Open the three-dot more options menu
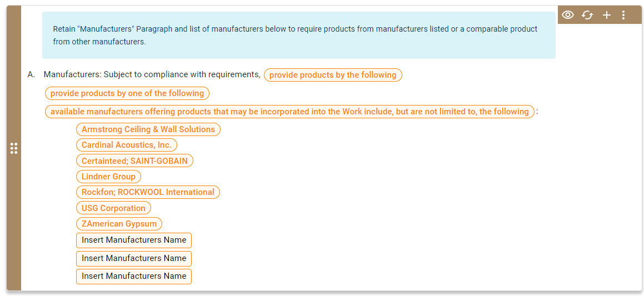This screenshot has height=296, width=644. (x=623, y=15)
